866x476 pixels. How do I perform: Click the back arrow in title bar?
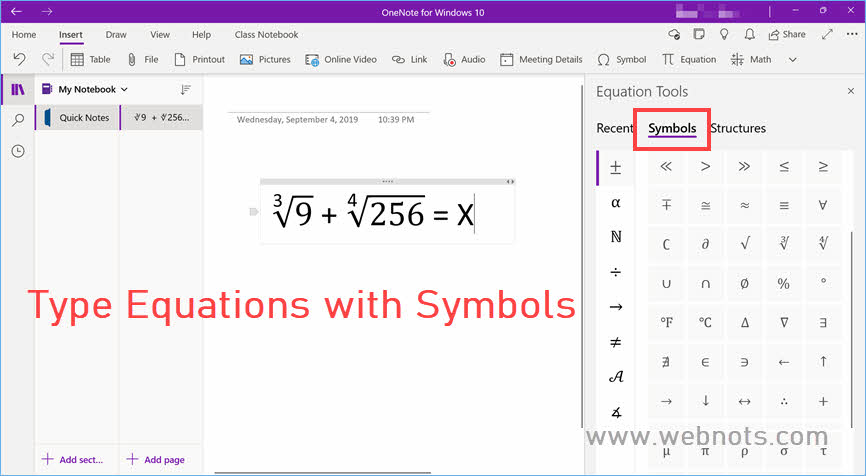16,11
